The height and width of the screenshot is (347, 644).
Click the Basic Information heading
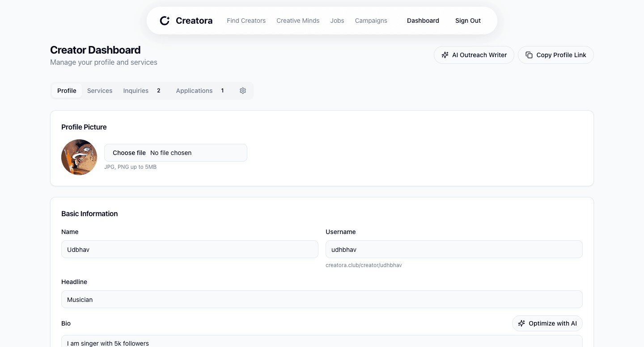pyautogui.click(x=89, y=213)
